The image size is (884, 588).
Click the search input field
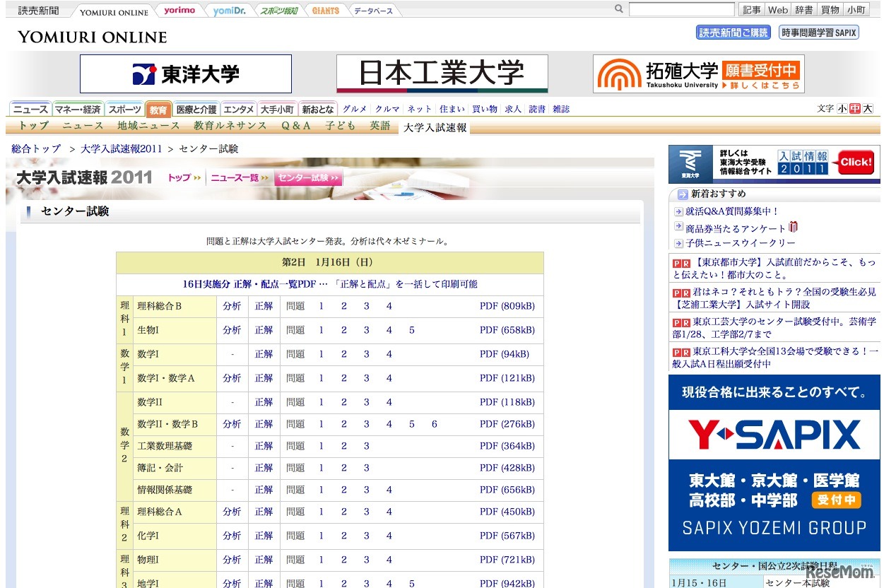[x=680, y=8]
